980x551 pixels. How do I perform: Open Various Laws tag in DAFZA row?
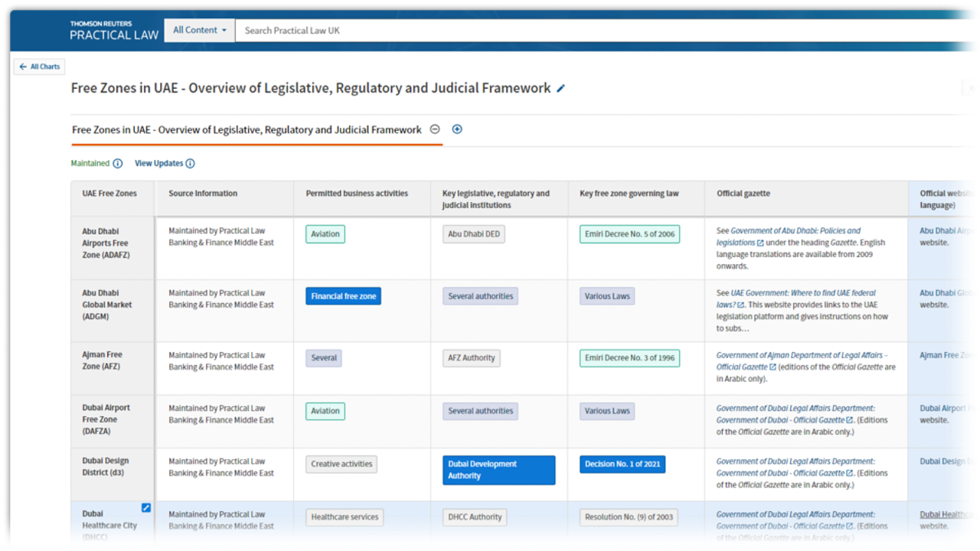pyautogui.click(x=607, y=411)
